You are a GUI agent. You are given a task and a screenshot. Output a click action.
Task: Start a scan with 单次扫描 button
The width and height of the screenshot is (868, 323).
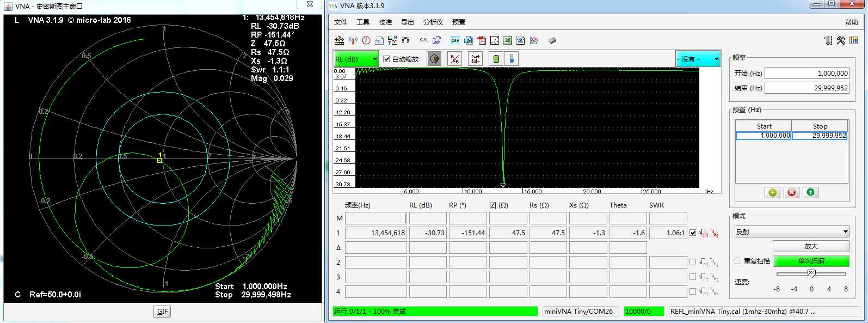811,261
